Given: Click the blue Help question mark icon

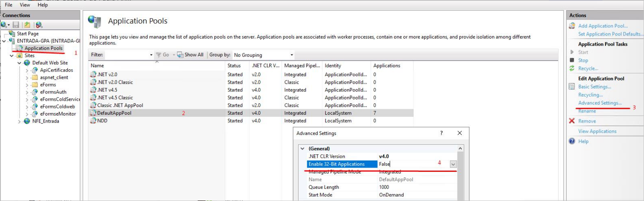Looking at the screenshot, I should point(572,141).
